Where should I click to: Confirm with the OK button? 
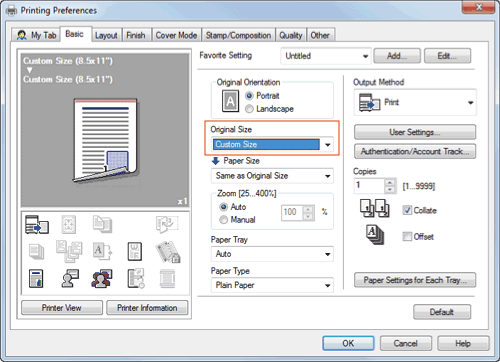coord(348,343)
